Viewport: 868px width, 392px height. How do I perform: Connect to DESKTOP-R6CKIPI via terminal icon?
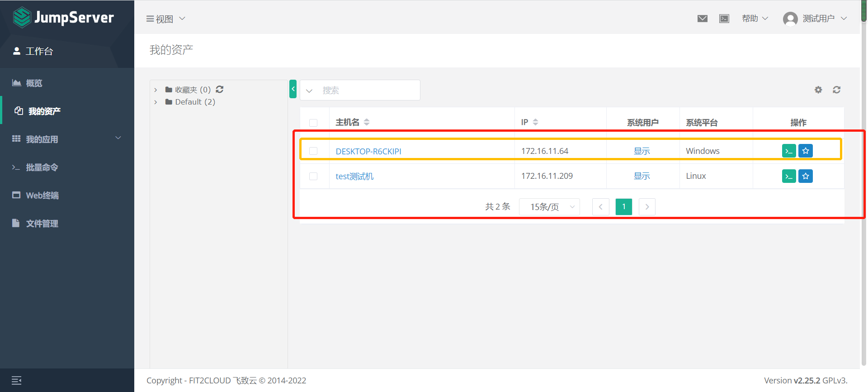point(789,151)
